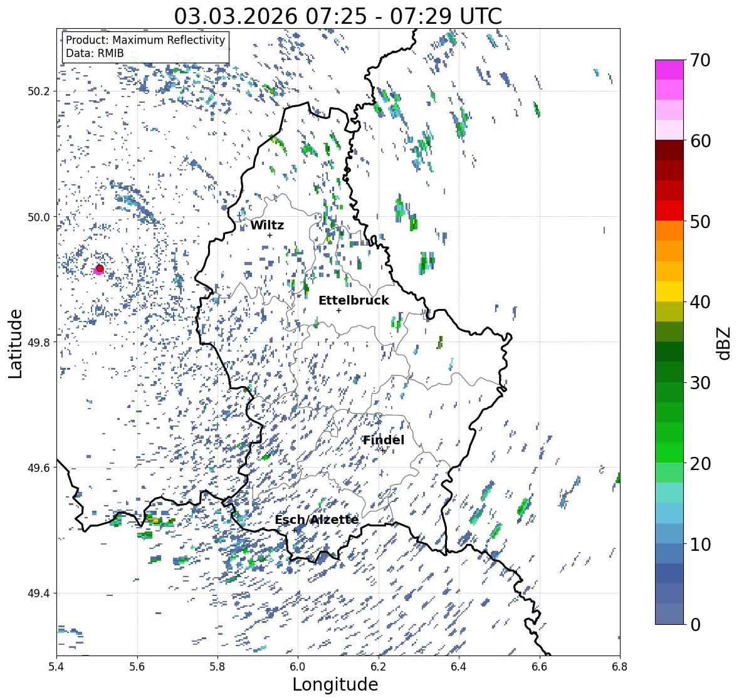Click the longitude tick label 5.4
This screenshot has height=700, width=739.
(56, 667)
